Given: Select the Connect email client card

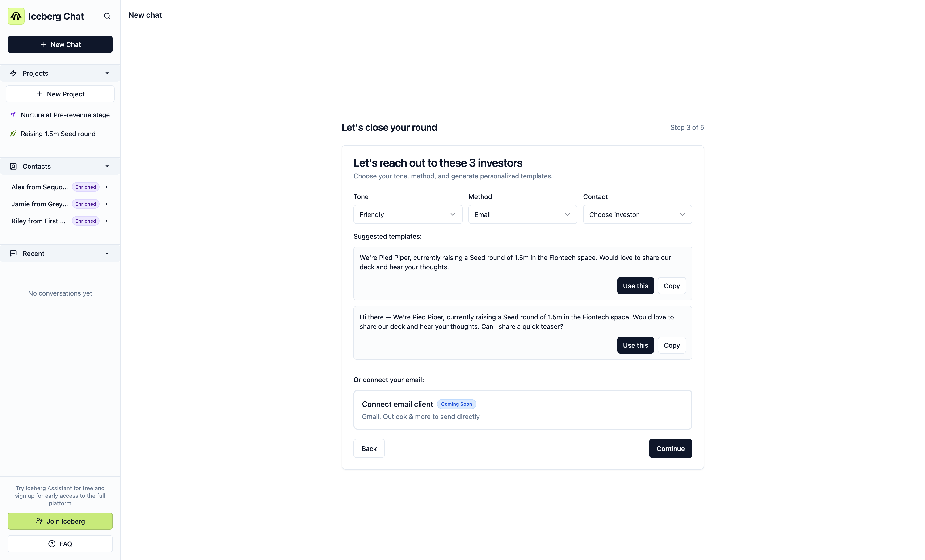Looking at the screenshot, I should click(522, 410).
